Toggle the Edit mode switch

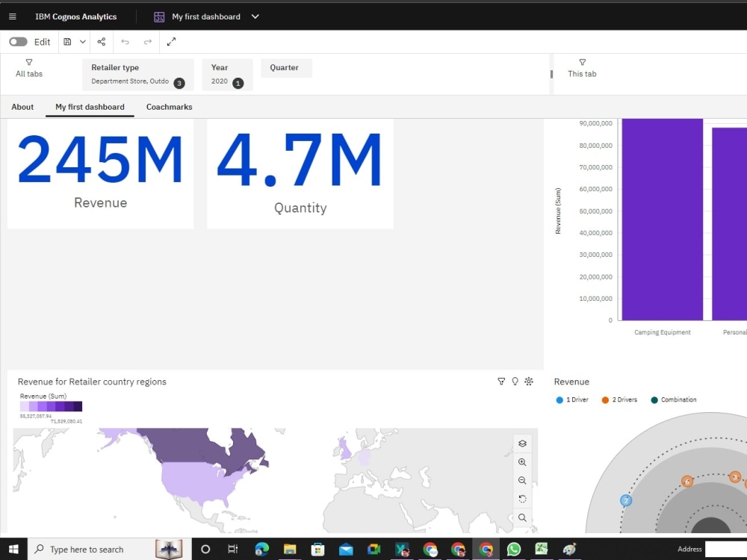click(18, 42)
